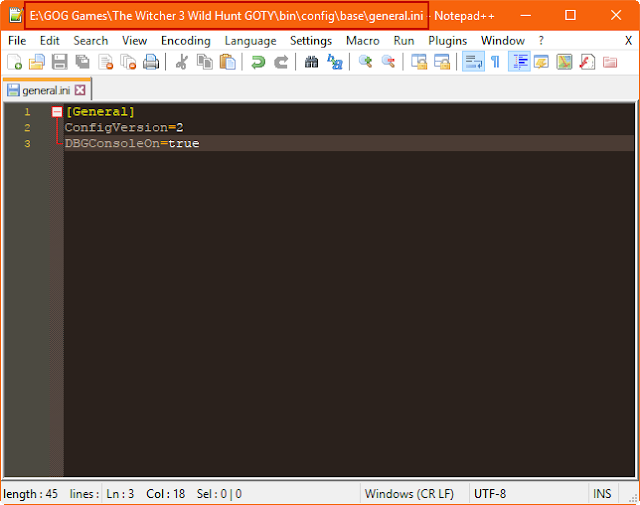
Task: Click line number 3 in the margin
Action: 27,143
